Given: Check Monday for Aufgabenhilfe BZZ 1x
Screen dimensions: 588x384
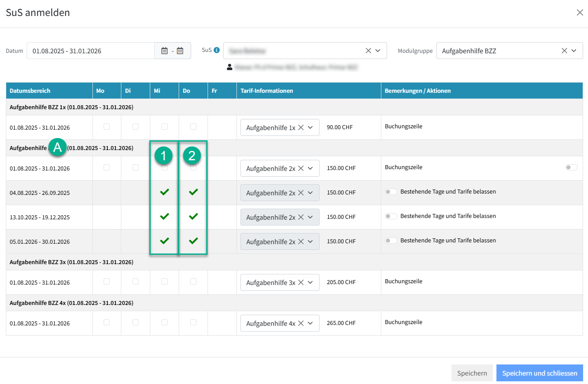Looking at the screenshot, I should 107,127.
